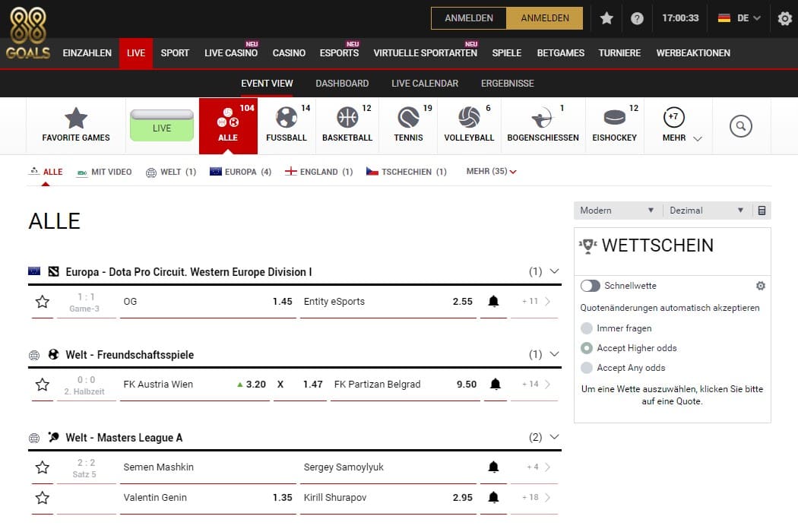
Task: Open the Virtuelle Sportarten menu item
Action: tap(426, 53)
